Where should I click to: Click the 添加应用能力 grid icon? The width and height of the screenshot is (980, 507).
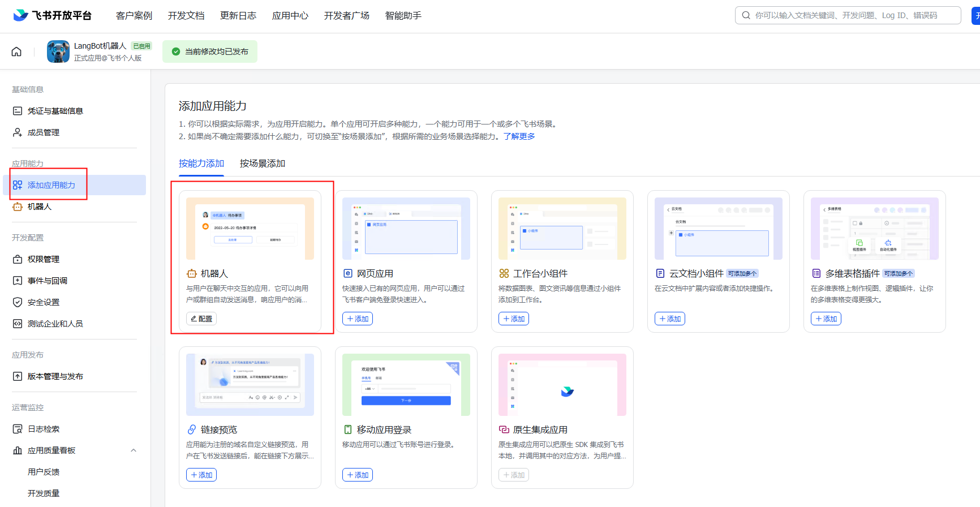(18, 185)
